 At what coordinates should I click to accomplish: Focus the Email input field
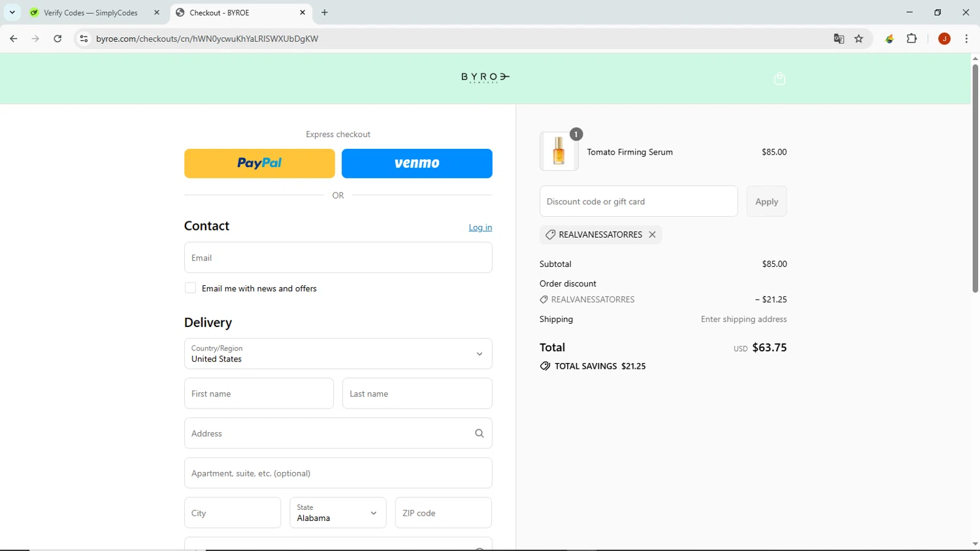[x=338, y=258]
